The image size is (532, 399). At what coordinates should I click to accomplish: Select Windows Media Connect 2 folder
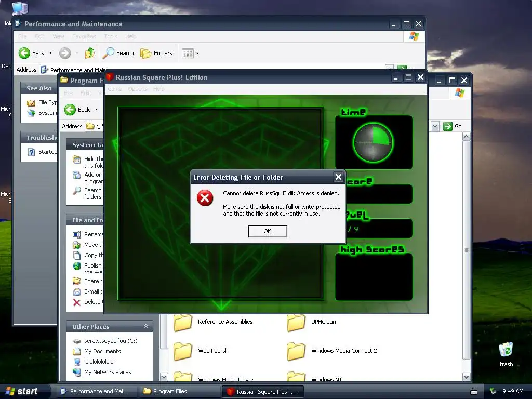tap(332, 351)
